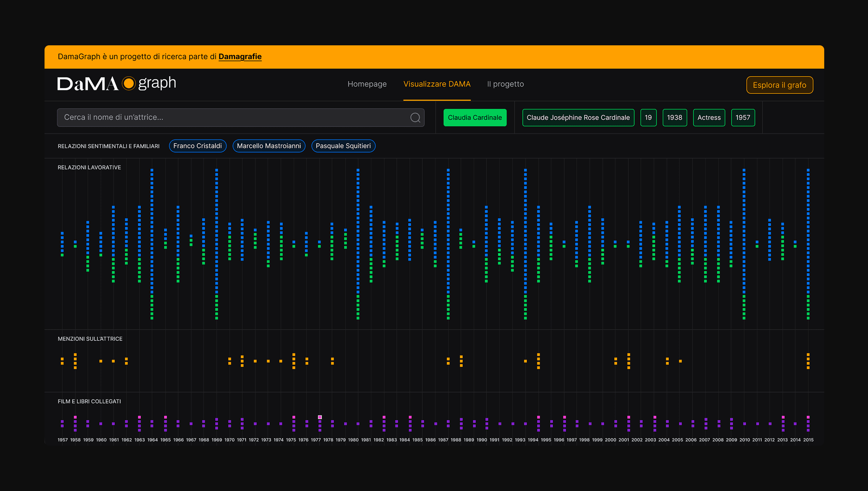868x491 pixels.
Task: Open Il progetto page
Action: click(x=505, y=84)
